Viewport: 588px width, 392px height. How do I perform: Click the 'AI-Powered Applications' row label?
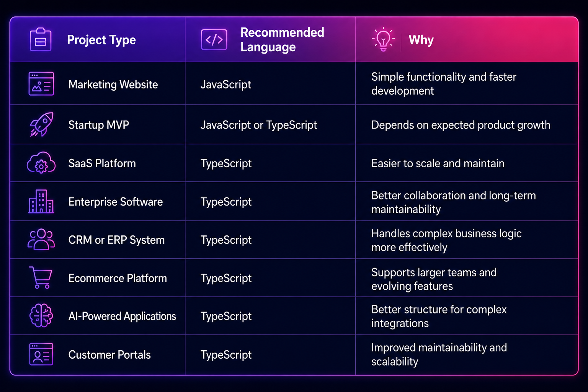point(122,316)
